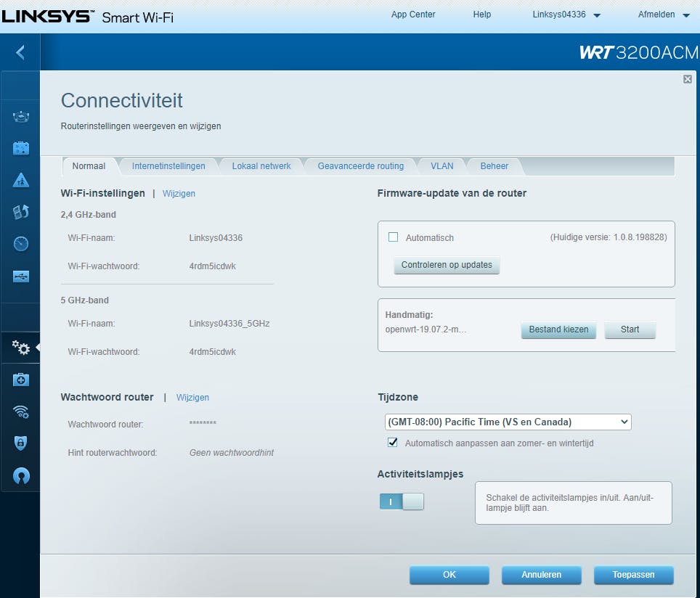Click Controleren op updates button
Image resolution: width=700 pixels, height=598 pixels.
click(447, 265)
